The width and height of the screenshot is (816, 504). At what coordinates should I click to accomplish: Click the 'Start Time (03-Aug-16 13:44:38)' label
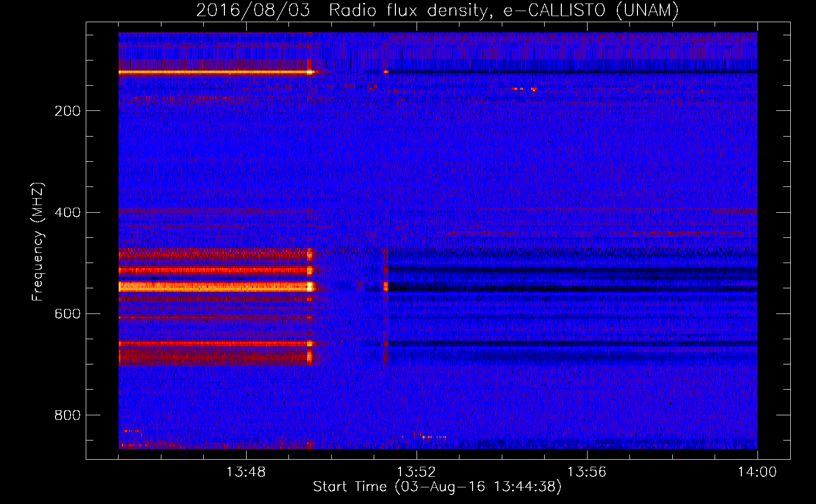tap(437, 487)
